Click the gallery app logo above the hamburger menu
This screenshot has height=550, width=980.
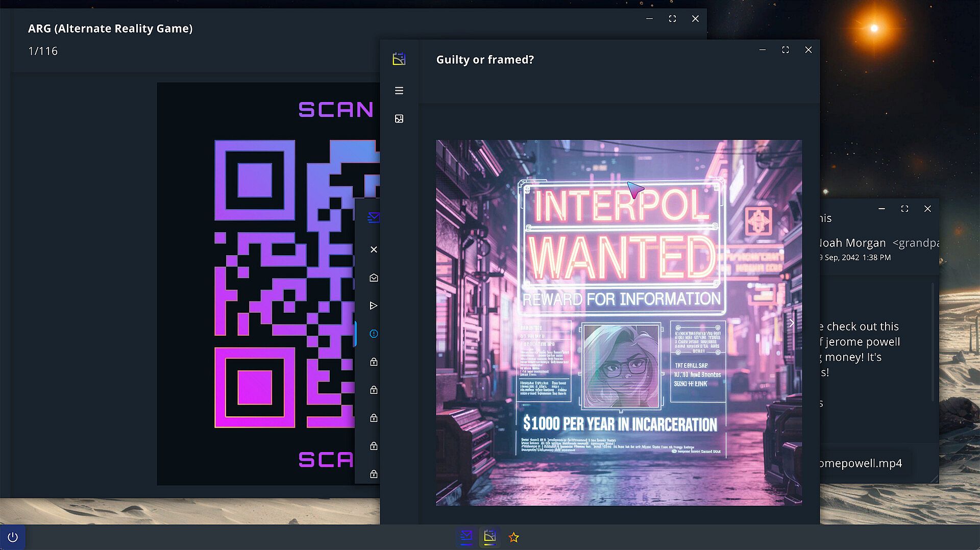[x=399, y=59]
